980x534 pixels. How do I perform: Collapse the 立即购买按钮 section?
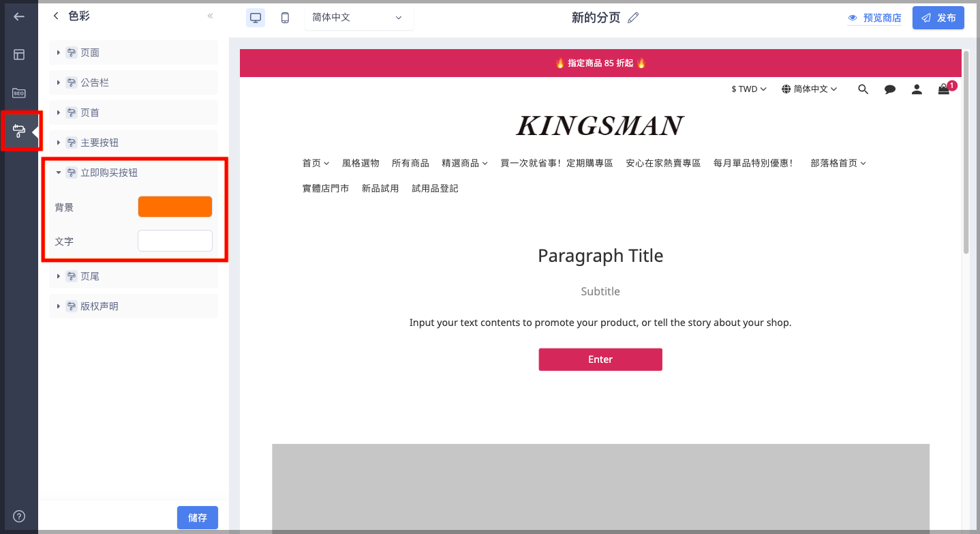coord(134,173)
